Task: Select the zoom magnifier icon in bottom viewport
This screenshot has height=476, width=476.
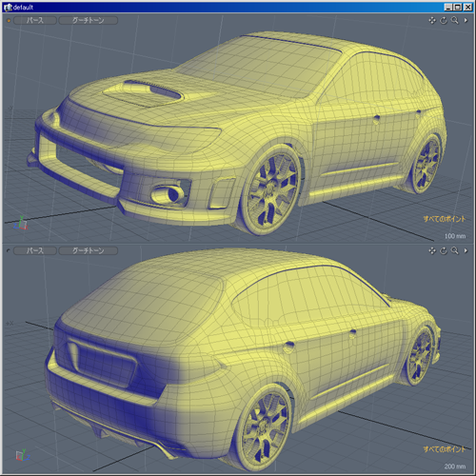Action: 455,250
